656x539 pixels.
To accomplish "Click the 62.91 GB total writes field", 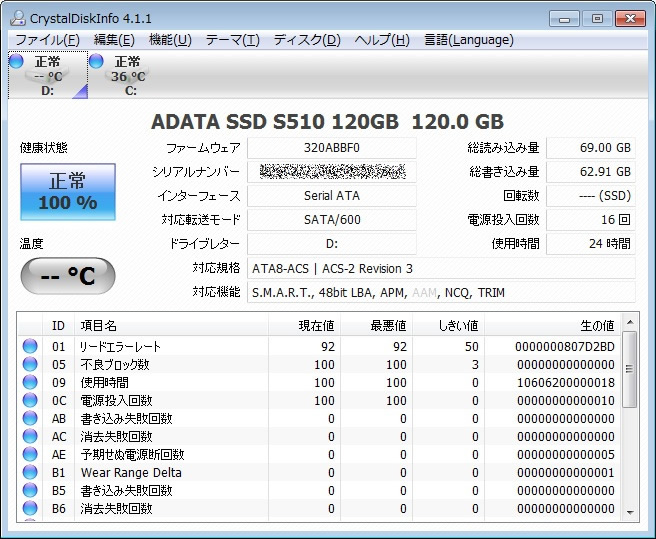I will click(x=591, y=172).
